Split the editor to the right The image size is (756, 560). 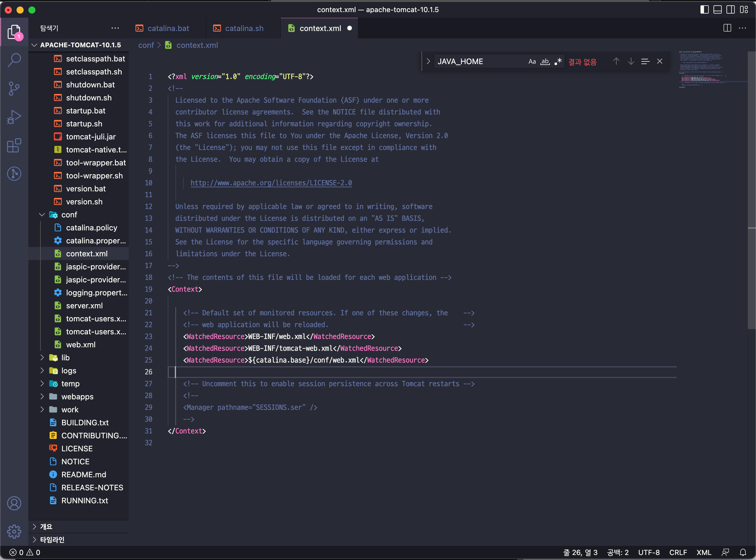click(x=727, y=28)
